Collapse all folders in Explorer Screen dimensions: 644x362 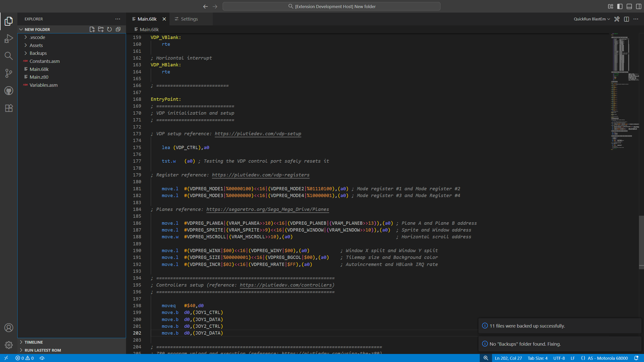click(x=118, y=29)
